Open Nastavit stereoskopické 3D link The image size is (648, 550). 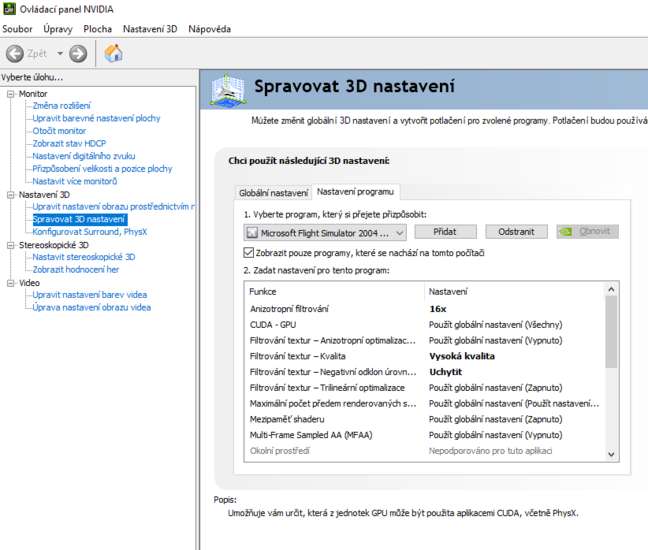pos(84,257)
